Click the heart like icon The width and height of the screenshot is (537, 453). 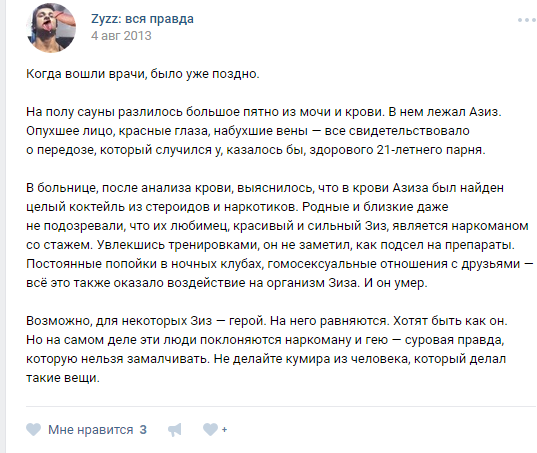pyautogui.click(x=34, y=429)
